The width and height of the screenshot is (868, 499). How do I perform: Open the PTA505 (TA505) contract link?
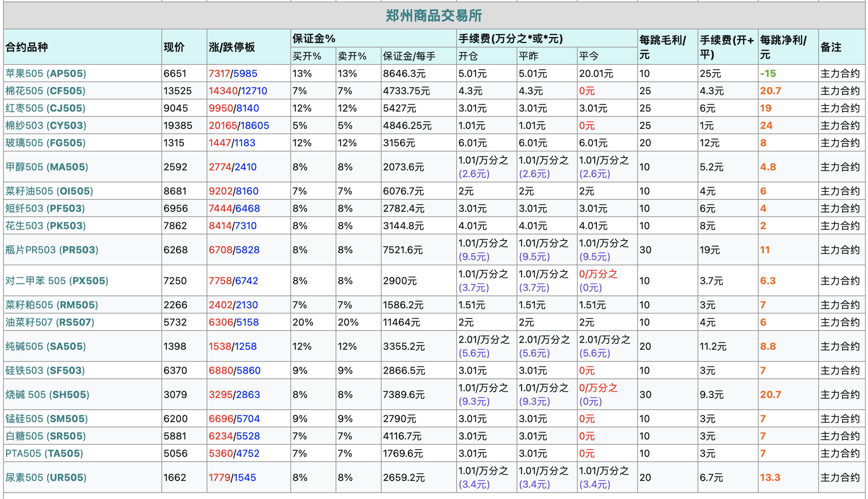[x=44, y=453]
